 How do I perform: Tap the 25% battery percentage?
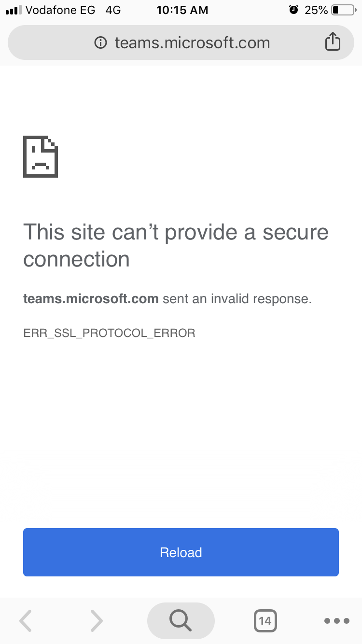click(x=316, y=10)
